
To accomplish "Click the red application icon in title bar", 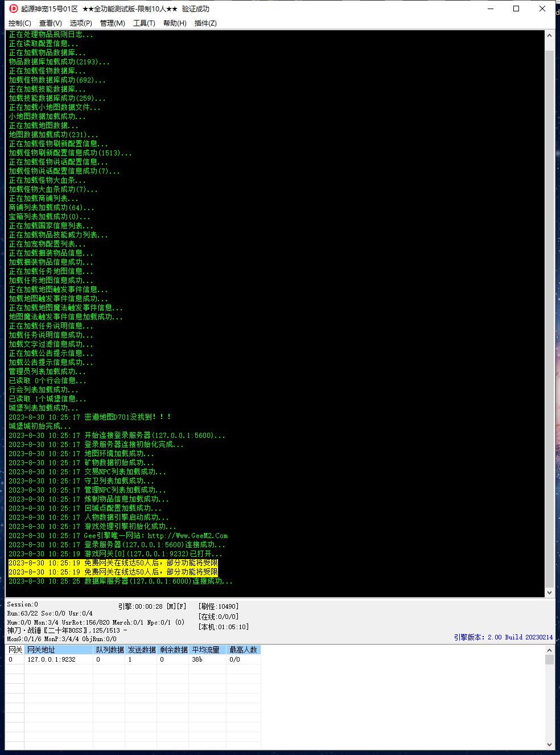I will (x=14, y=9).
